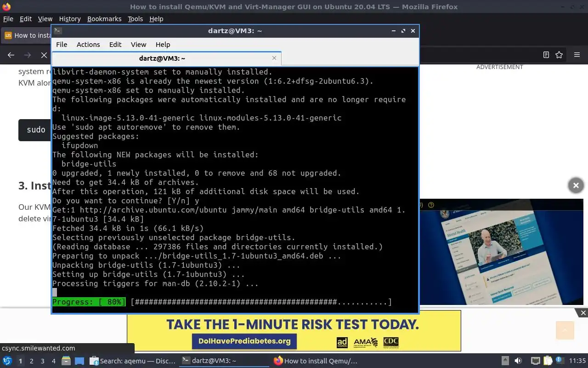Open terminal Actions menu
The width and height of the screenshot is (588, 368).
[x=88, y=45]
